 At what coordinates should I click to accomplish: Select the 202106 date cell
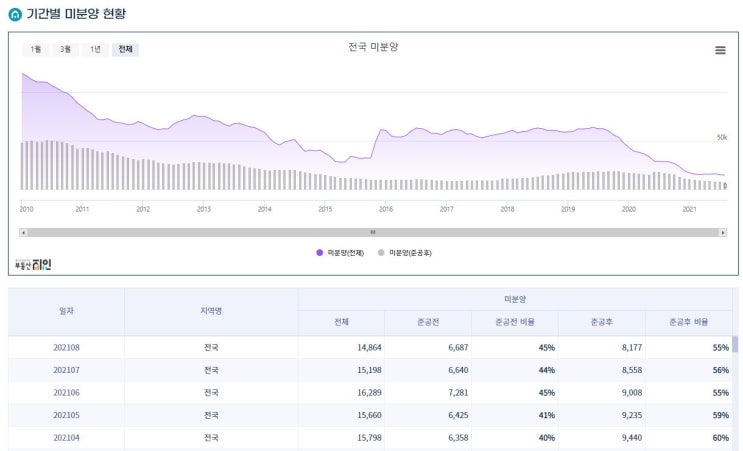tap(66, 393)
